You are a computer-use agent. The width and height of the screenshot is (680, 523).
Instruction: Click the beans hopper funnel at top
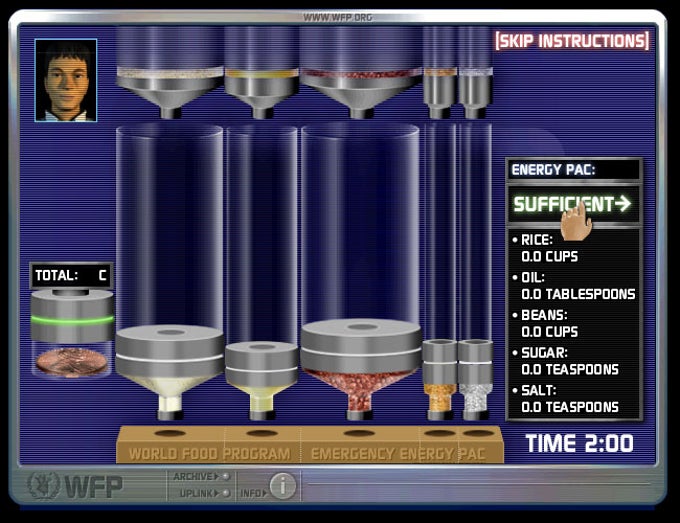coord(360,94)
